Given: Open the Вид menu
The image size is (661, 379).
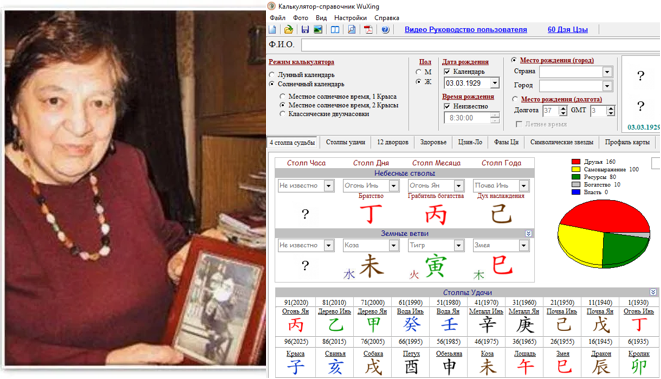Looking at the screenshot, I should point(321,18).
